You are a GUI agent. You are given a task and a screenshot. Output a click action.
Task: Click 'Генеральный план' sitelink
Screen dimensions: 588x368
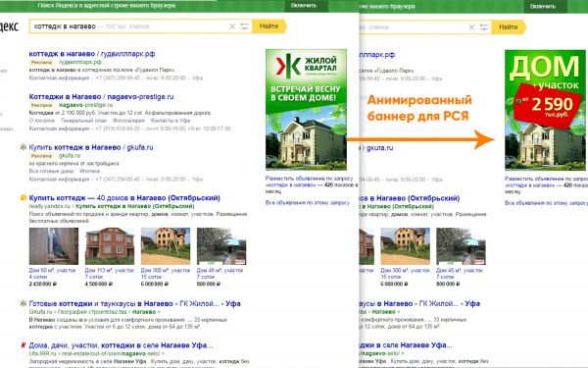coord(83,121)
